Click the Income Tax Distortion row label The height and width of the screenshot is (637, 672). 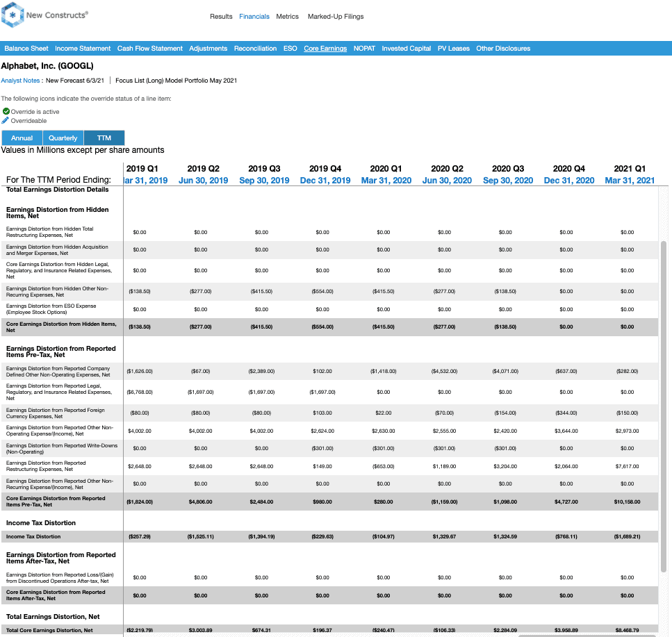(x=33, y=536)
